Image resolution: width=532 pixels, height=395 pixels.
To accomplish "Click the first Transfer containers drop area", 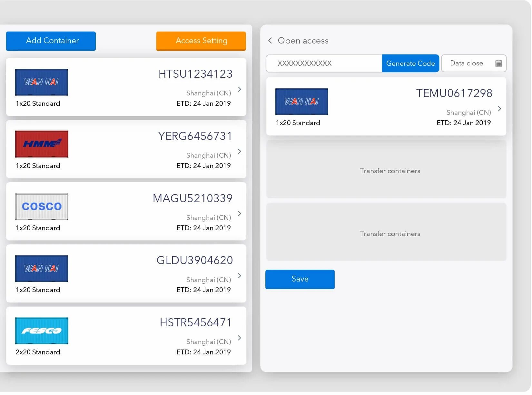I will click(386, 169).
